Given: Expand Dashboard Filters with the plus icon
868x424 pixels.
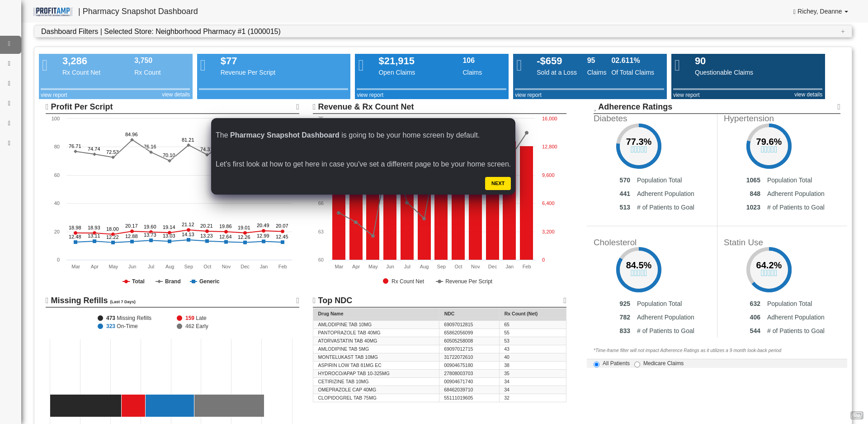Looking at the screenshot, I should [x=843, y=31].
